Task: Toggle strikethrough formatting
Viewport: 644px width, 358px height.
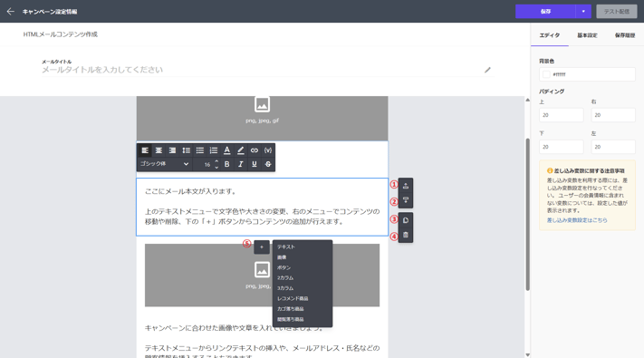Action: [268, 164]
